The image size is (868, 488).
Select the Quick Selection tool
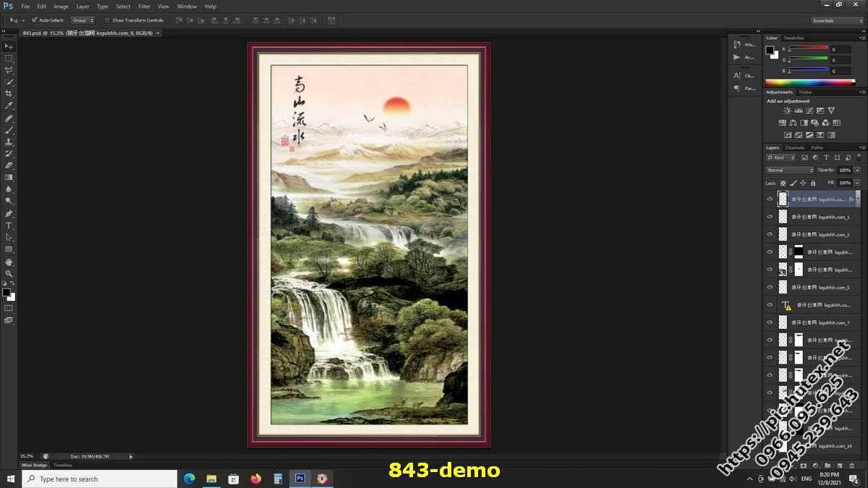9,82
